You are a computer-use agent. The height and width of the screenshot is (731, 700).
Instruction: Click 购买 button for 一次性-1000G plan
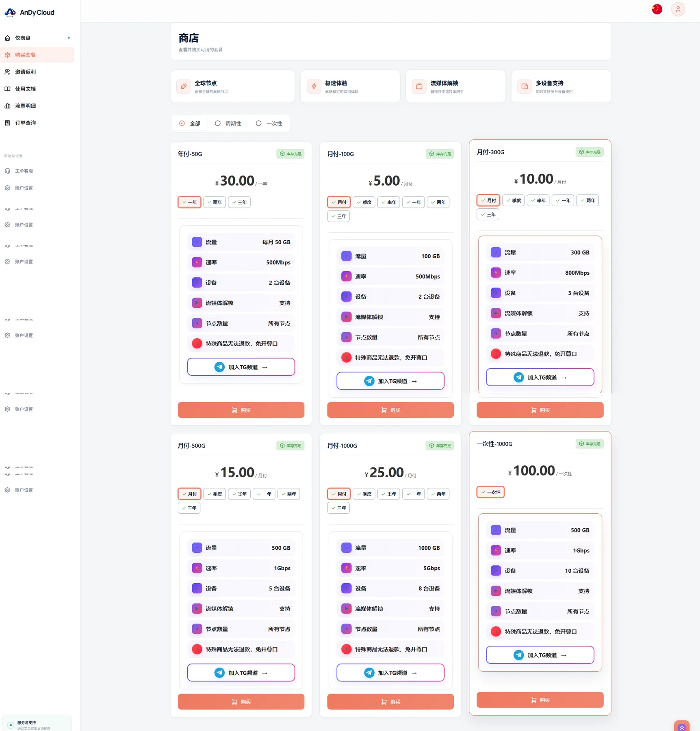540,700
